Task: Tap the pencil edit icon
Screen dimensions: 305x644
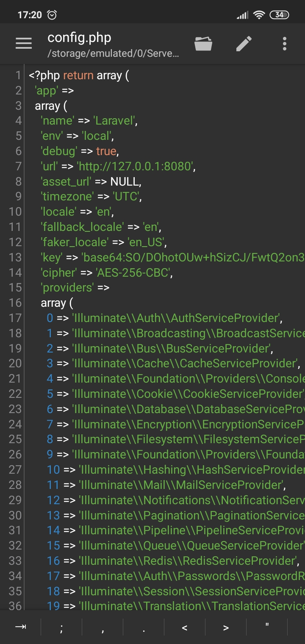Action: point(244,43)
